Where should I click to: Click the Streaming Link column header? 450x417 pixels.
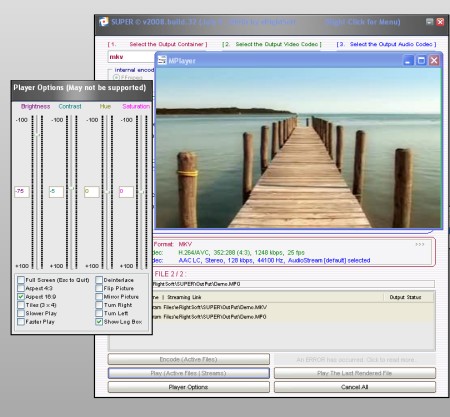(184, 297)
